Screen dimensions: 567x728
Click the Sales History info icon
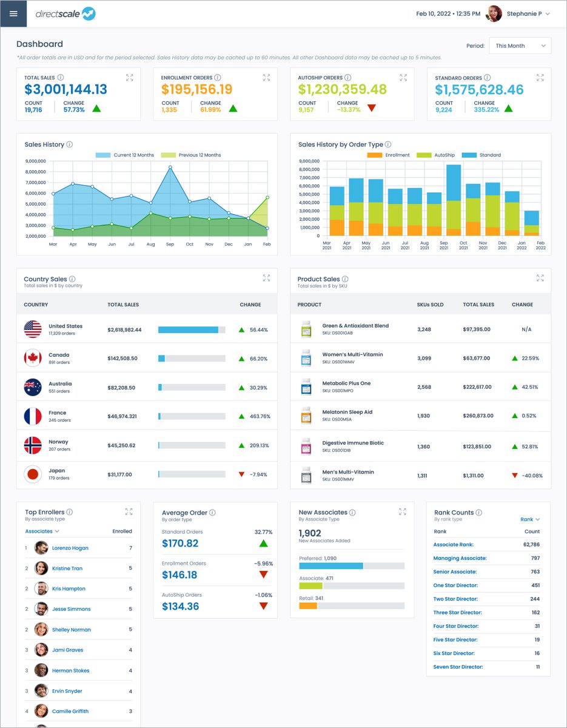point(70,144)
